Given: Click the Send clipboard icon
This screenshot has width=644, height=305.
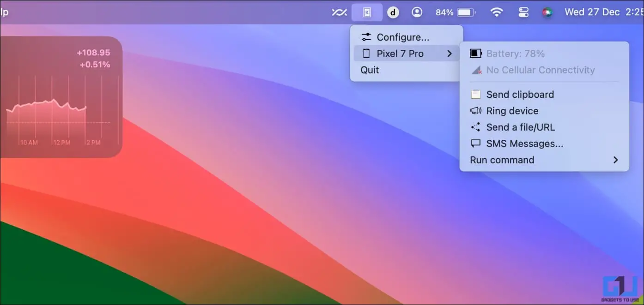Looking at the screenshot, I should pyautogui.click(x=476, y=95).
